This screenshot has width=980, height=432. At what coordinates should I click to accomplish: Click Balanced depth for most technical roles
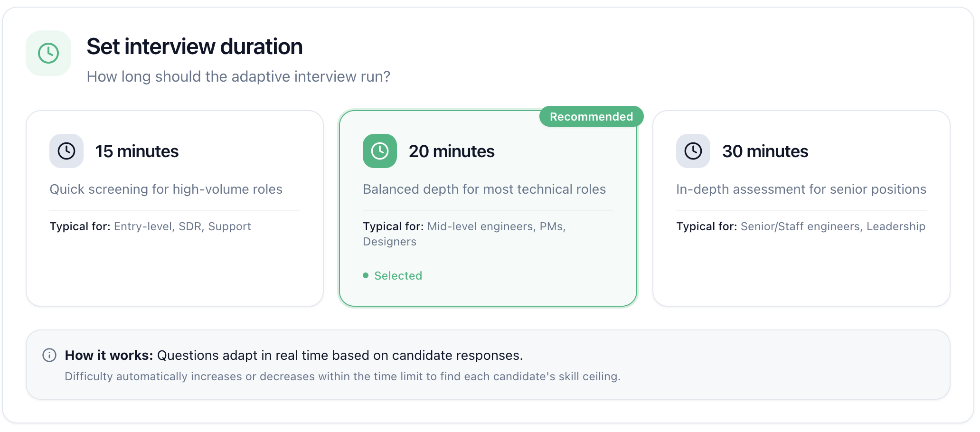484,189
